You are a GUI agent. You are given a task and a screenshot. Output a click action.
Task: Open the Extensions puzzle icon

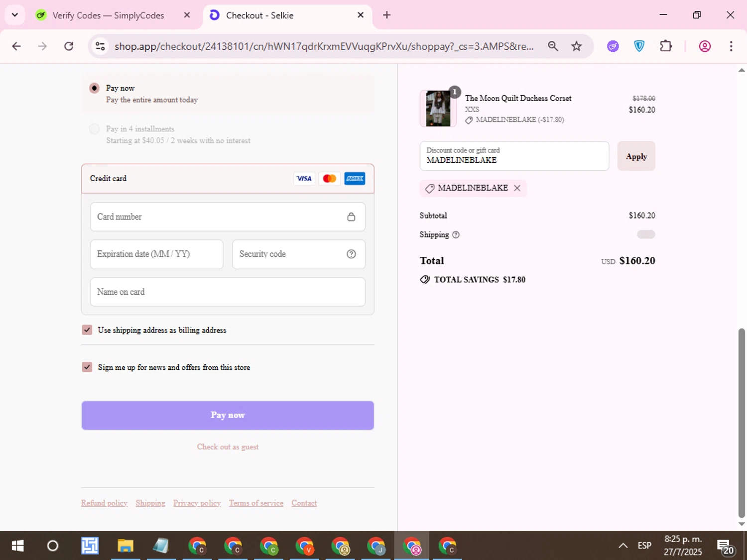[666, 46]
